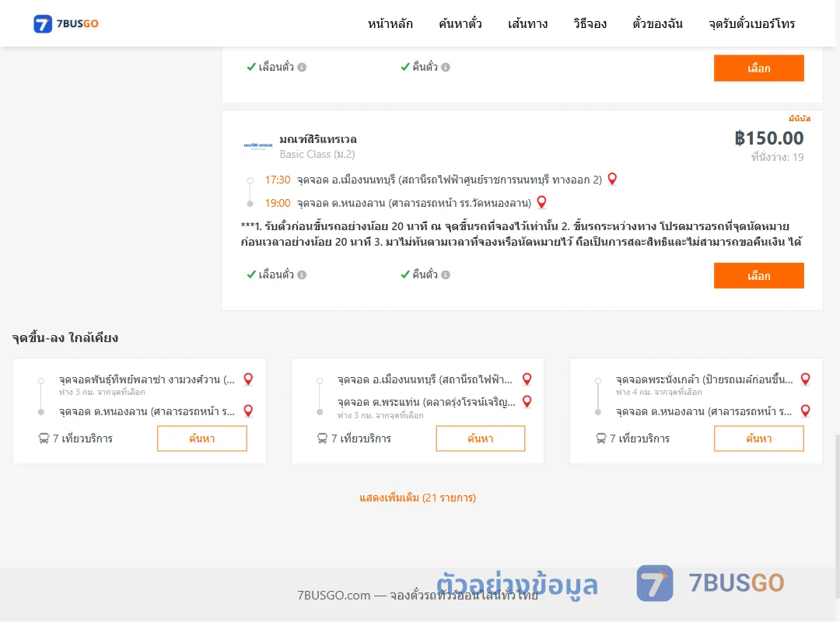Click map pin for จุดจอดพันธุ์ทิพย์พลาซ่า งามวงศ์วาน
This screenshot has width=840, height=622.
248,379
